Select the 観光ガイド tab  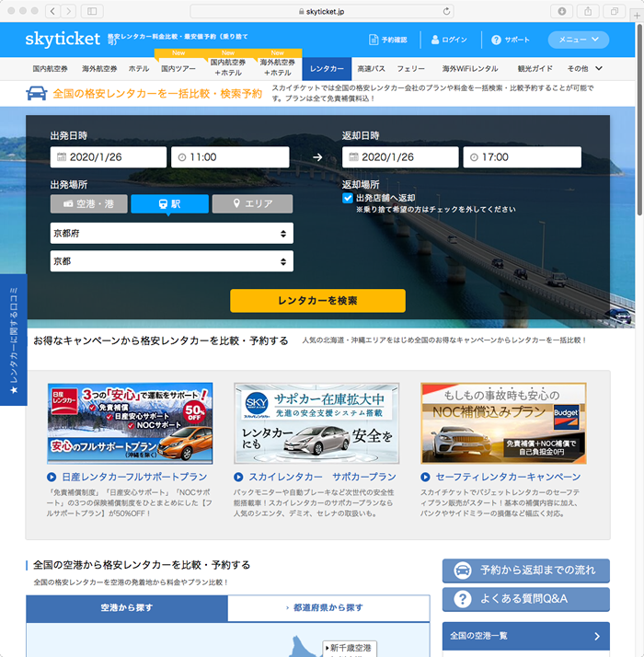tap(535, 69)
